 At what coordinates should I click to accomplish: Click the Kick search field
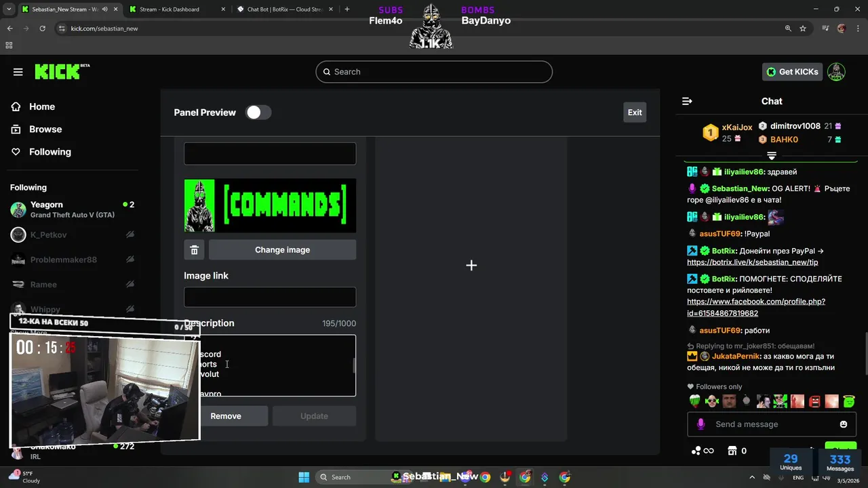434,72
